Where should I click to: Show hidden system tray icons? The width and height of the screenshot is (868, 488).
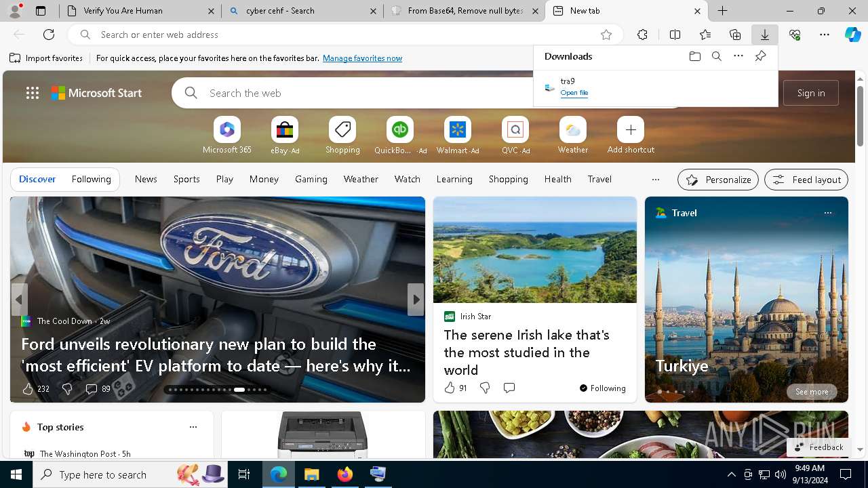(731, 474)
